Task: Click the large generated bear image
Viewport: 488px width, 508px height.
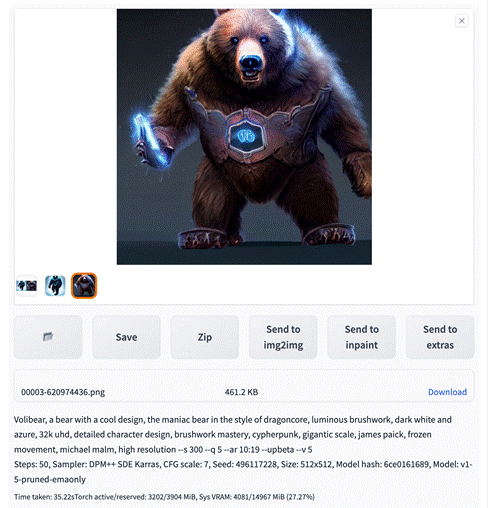Action: (x=244, y=137)
